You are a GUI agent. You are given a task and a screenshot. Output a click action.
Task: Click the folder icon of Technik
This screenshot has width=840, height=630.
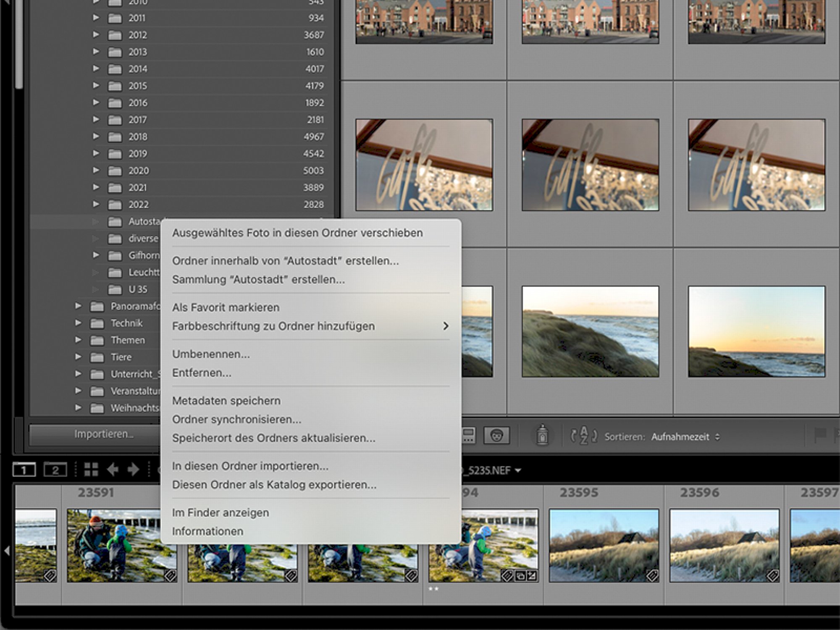pos(97,323)
